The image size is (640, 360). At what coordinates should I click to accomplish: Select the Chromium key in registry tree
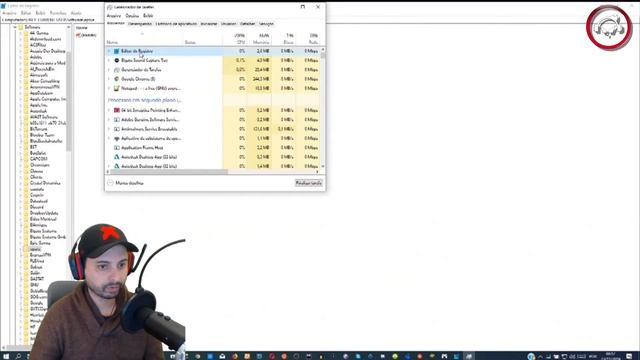(40, 165)
